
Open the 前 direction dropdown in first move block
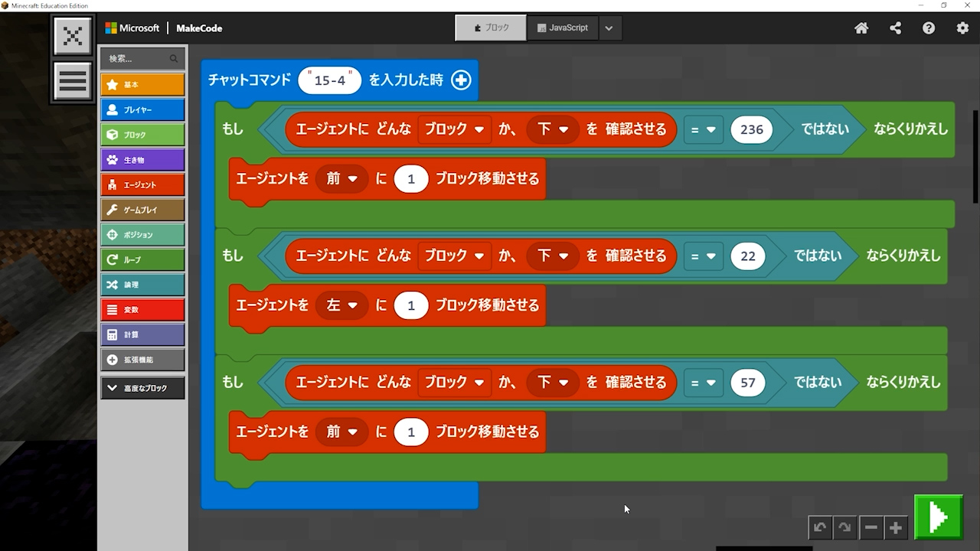tap(341, 178)
